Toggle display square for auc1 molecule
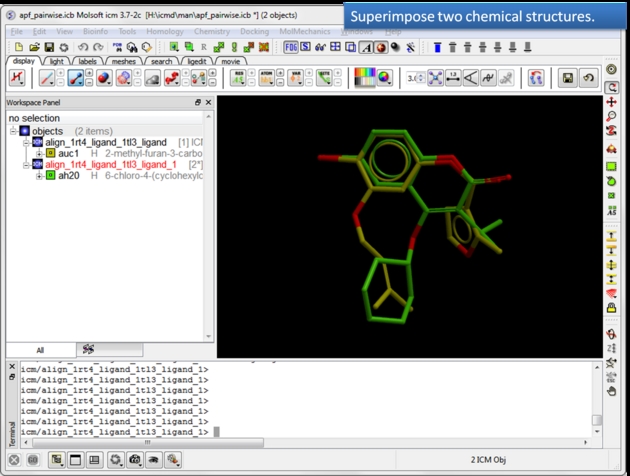This screenshot has width=630, height=476. tap(50, 154)
